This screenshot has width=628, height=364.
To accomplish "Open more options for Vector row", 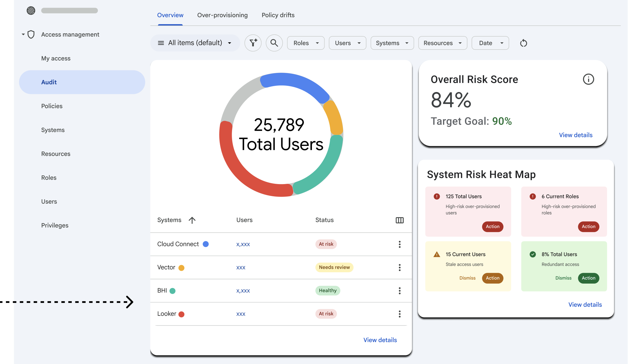I will click(x=400, y=267).
